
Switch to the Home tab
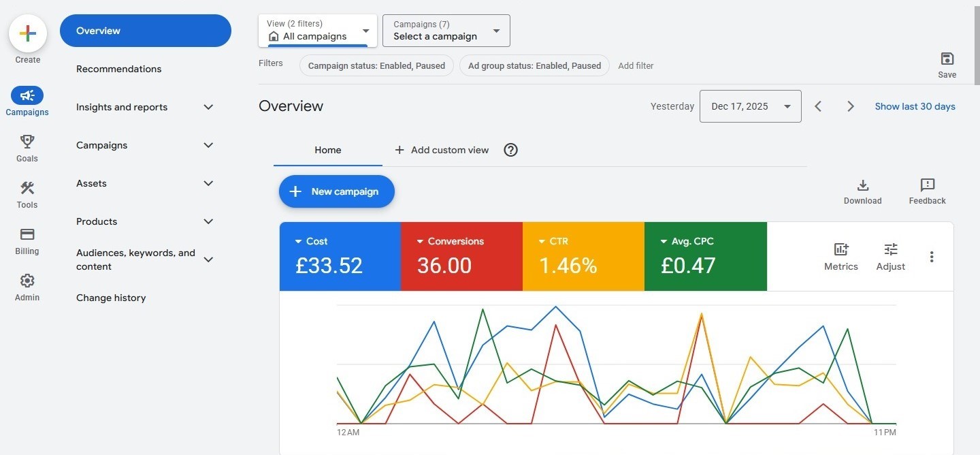(327, 150)
